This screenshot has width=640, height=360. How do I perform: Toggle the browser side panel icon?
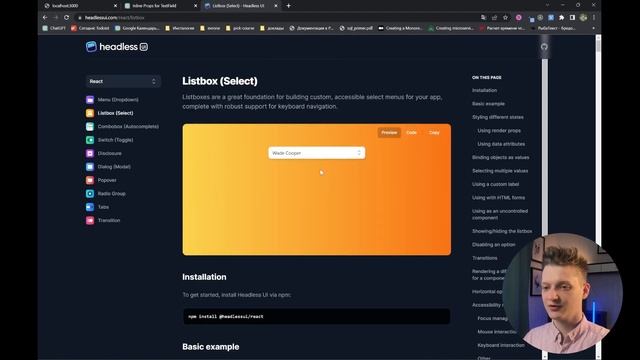pos(572,18)
